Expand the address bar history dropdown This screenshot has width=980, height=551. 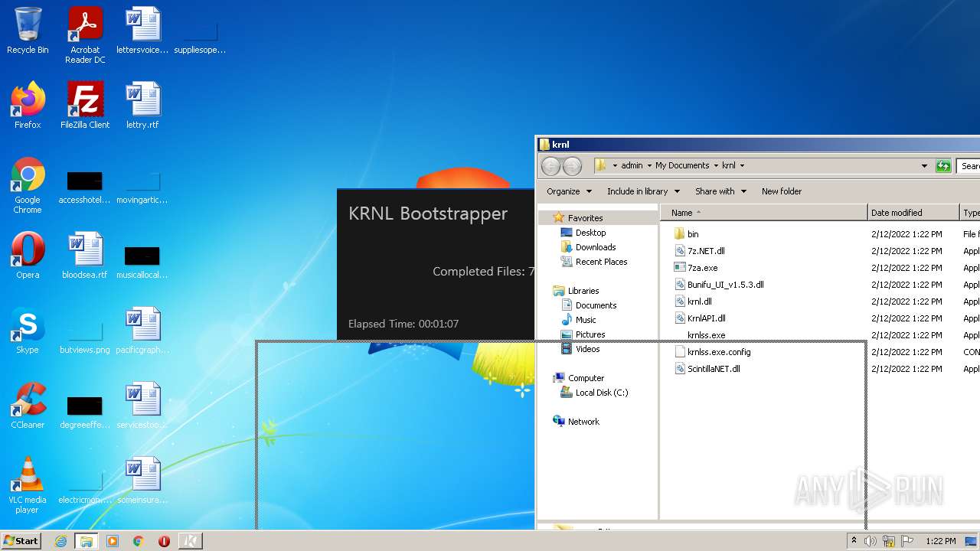(x=924, y=165)
